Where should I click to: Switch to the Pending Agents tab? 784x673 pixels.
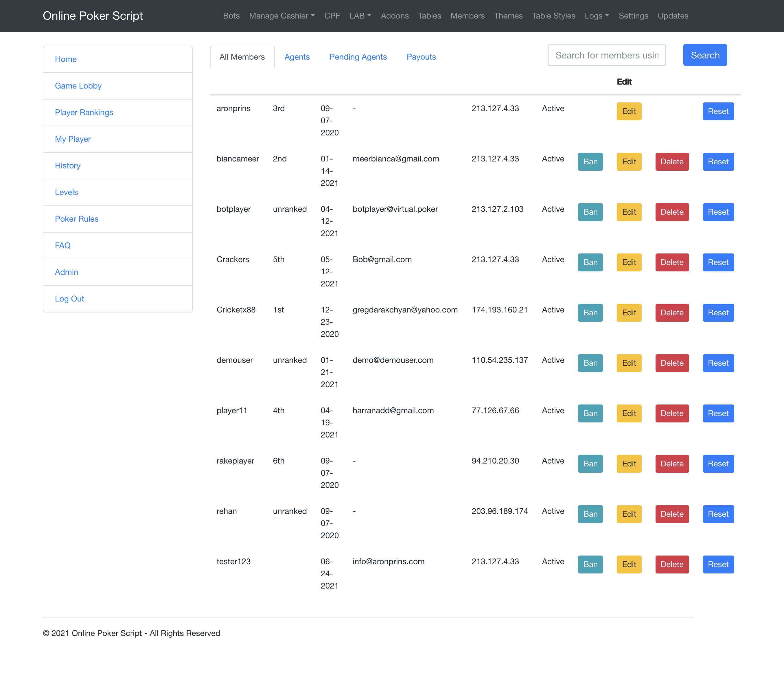coord(358,57)
